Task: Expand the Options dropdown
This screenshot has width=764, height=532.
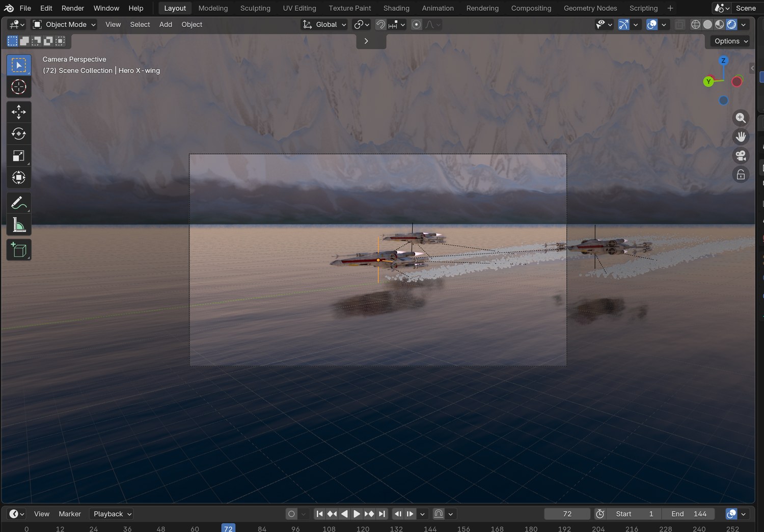Action: click(x=731, y=41)
